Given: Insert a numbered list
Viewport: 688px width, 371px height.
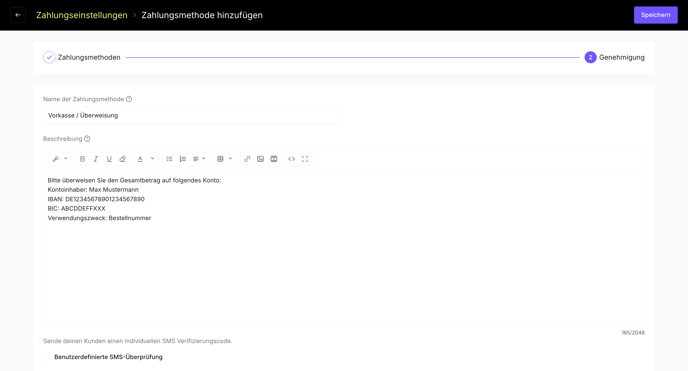Looking at the screenshot, I should [183, 159].
